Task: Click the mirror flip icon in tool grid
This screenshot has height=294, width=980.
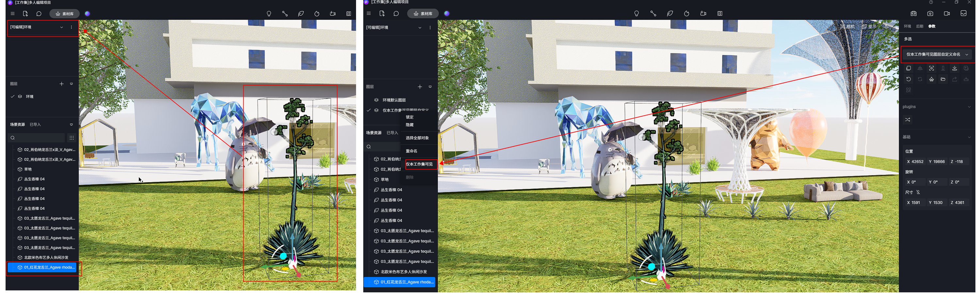Action: click(x=920, y=69)
